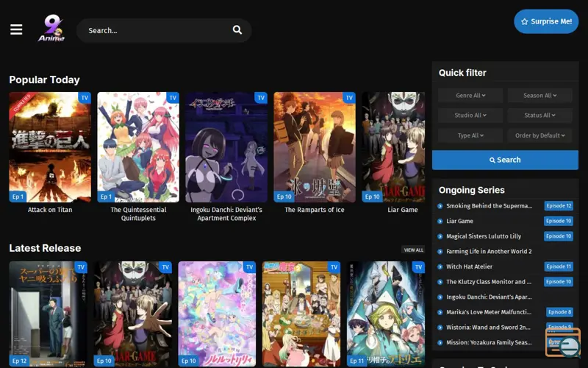Click the Attack on Titan title text

[50, 210]
